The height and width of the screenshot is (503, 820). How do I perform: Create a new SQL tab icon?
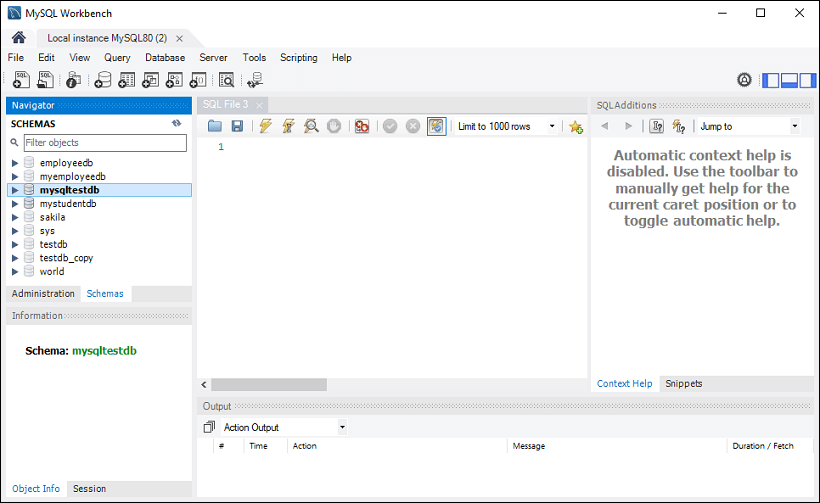pos(21,80)
